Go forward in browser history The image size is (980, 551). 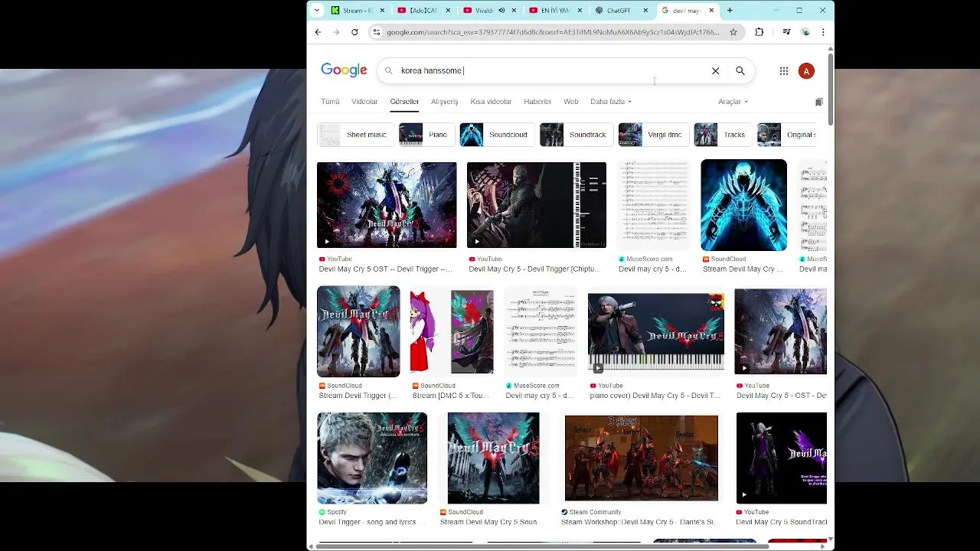(336, 32)
